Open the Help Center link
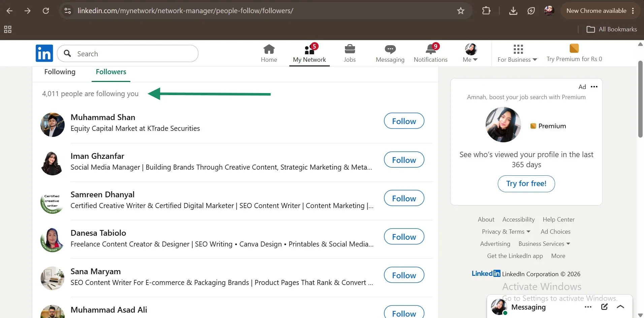Screen dimensions: 644x318 pos(558,220)
